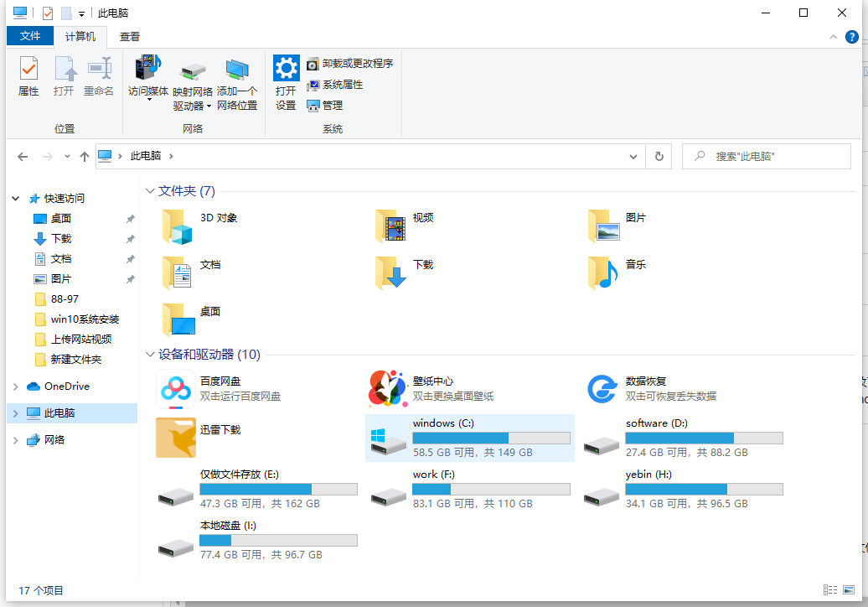868x607 pixels.
Task: Launch the 百度网盘 Baidu Netdisk icon
Action: pos(176,389)
